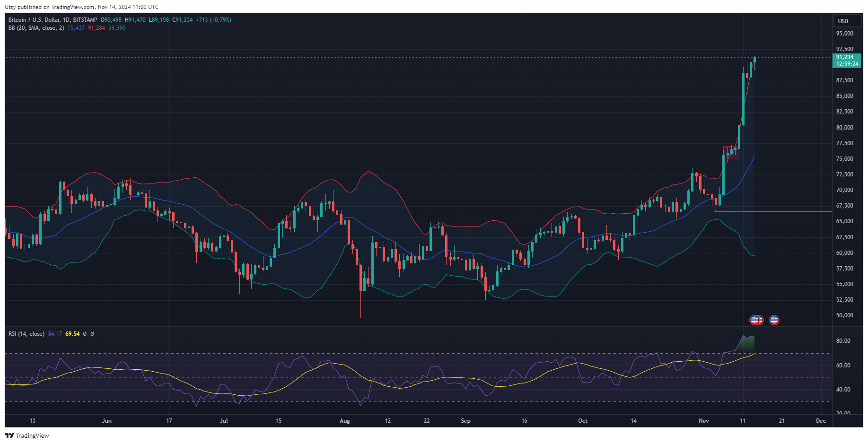The image size is (868, 444).
Task: Click the Dec label on the time axis
Action: click(x=821, y=421)
